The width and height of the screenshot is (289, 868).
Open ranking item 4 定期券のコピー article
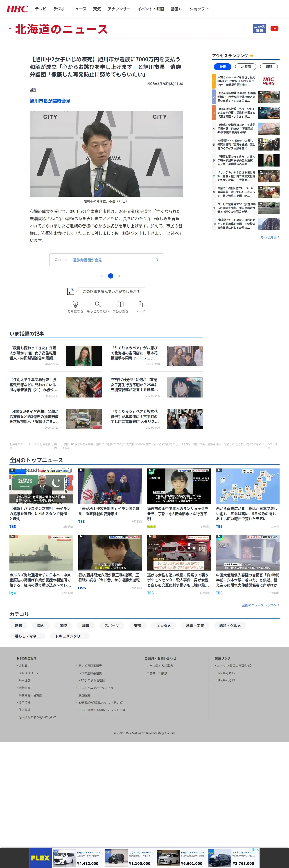(x=246, y=129)
